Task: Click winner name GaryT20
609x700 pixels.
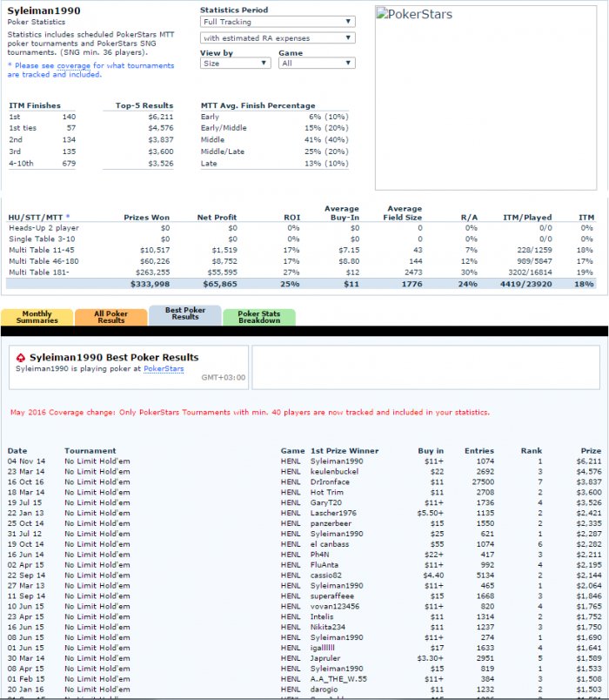Action: (x=325, y=502)
